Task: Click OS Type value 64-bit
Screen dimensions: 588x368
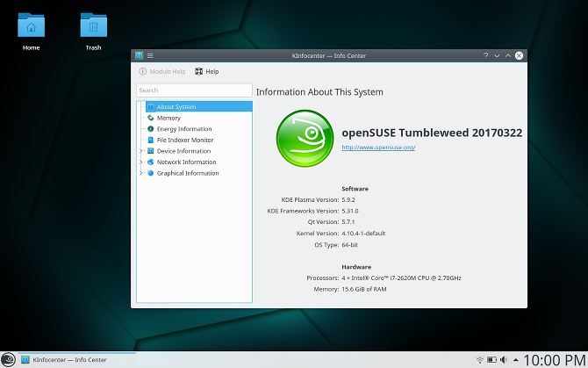Action: (349, 244)
